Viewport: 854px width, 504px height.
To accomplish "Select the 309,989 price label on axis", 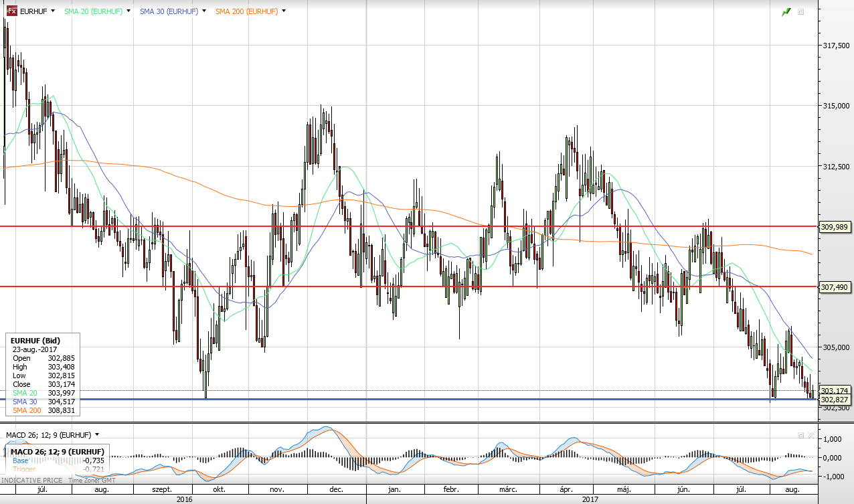I will 835,227.
